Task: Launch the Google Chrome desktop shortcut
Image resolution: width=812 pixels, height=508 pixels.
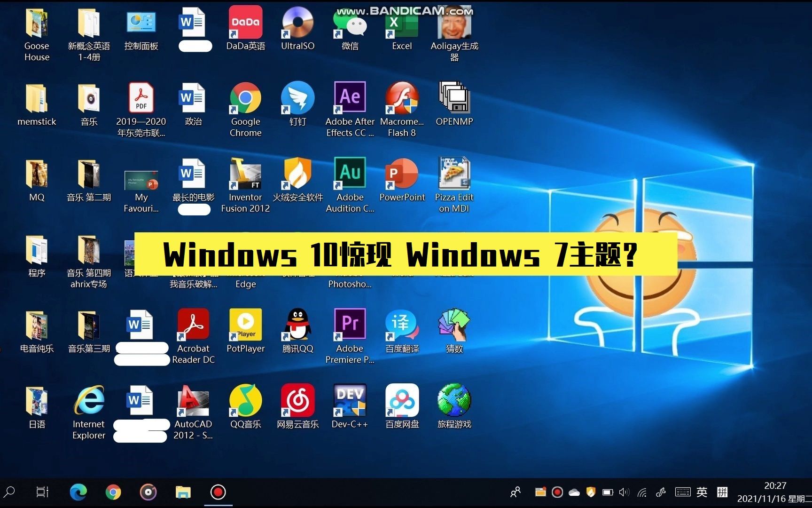Action: click(245, 110)
